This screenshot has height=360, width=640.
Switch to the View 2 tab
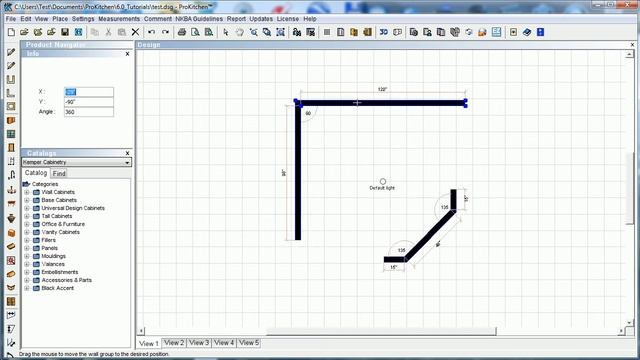tap(174, 343)
